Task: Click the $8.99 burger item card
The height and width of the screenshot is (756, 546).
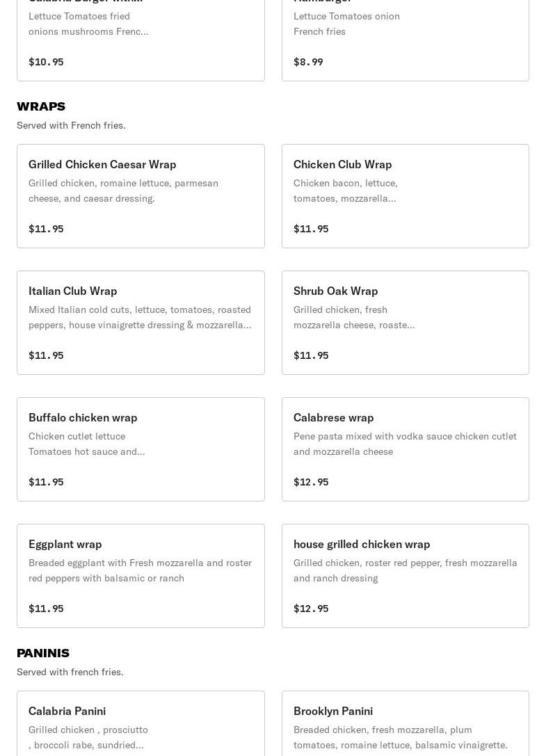Action: tap(405, 40)
